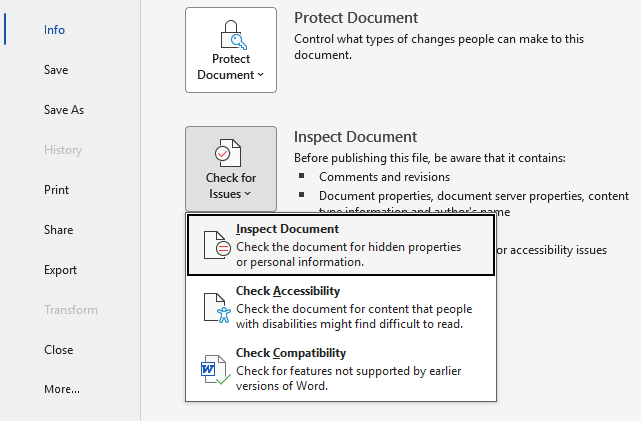Expand the Protect Document dropdown button
This screenshot has width=641, height=421.
pos(231,50)
